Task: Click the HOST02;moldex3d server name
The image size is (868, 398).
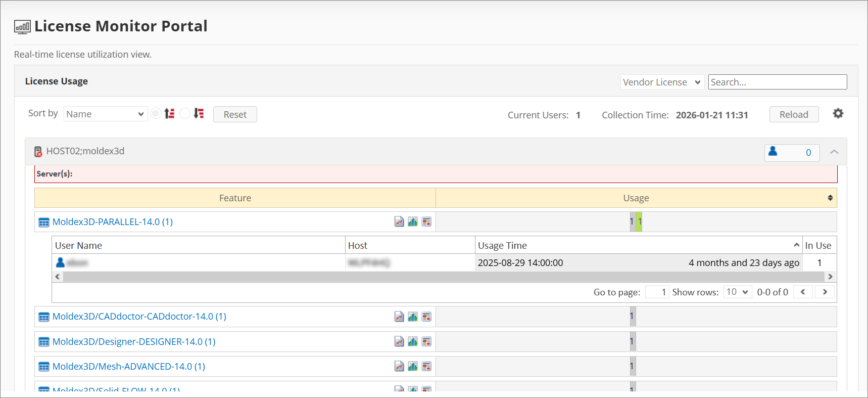Action: tap(85, 151)
